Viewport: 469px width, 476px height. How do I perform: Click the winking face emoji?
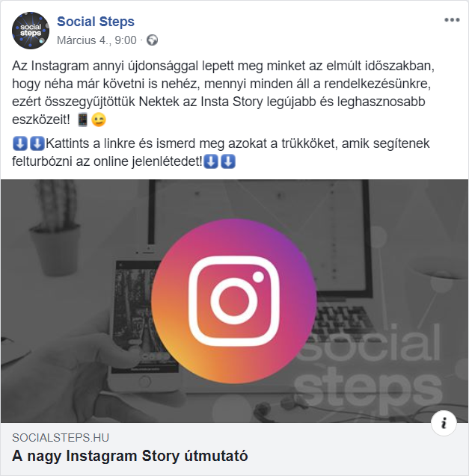tap(98, 120)
